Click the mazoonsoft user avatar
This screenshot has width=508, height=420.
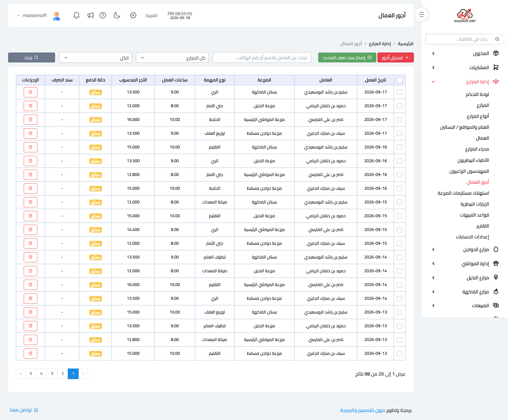click(x=57, y=16)
